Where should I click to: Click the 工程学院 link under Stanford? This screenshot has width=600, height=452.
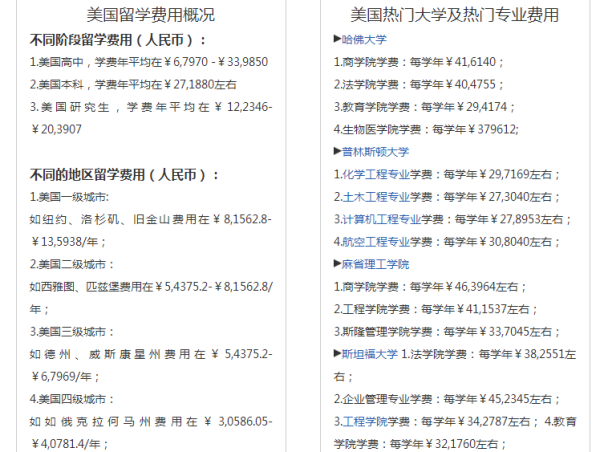coord(364,422)
